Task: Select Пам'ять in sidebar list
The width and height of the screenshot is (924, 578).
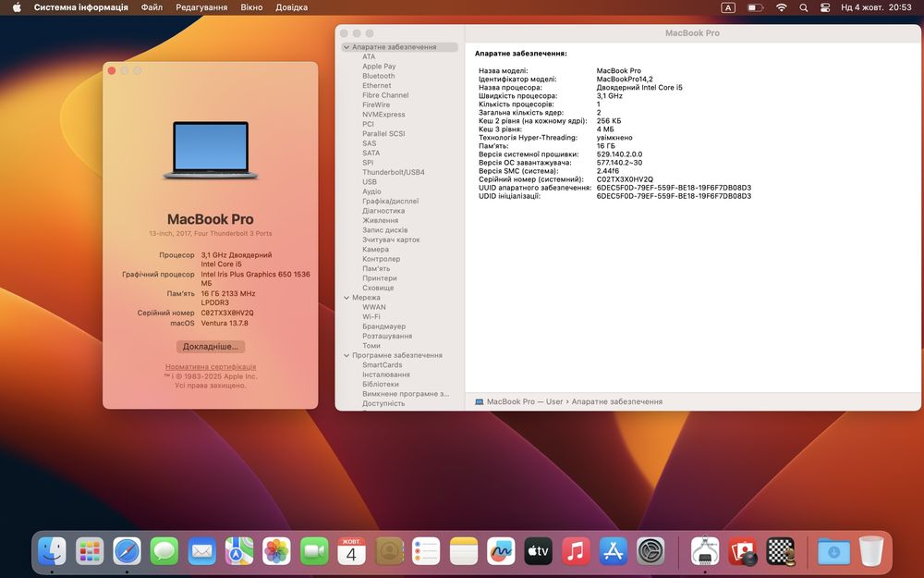Action: pyautogui.click(x=376, y=269)
